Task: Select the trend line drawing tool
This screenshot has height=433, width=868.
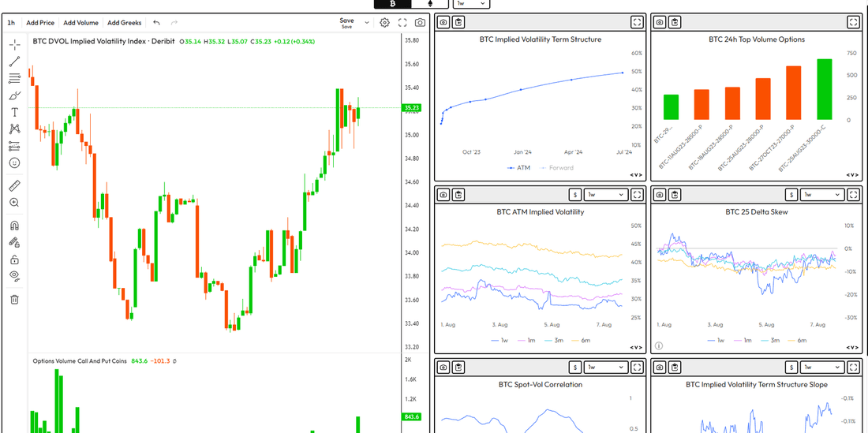Action: [x=15, y=62]
